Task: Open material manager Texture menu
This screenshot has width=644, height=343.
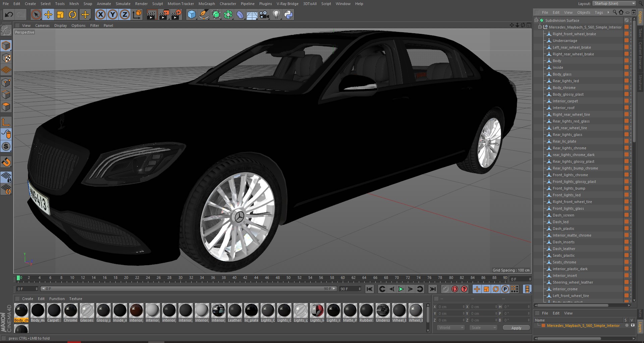Action: pyautogui.click(x=75, y=299)
